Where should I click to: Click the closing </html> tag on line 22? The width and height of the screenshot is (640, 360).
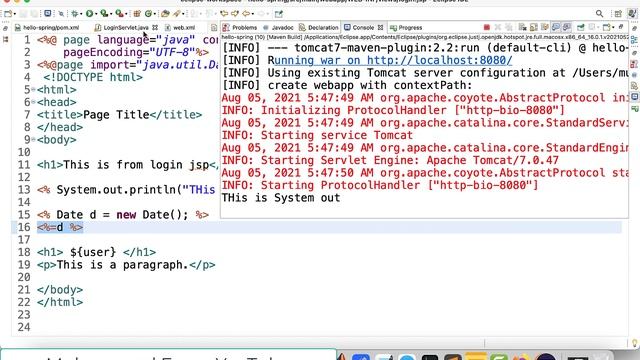tap(60, 302)
